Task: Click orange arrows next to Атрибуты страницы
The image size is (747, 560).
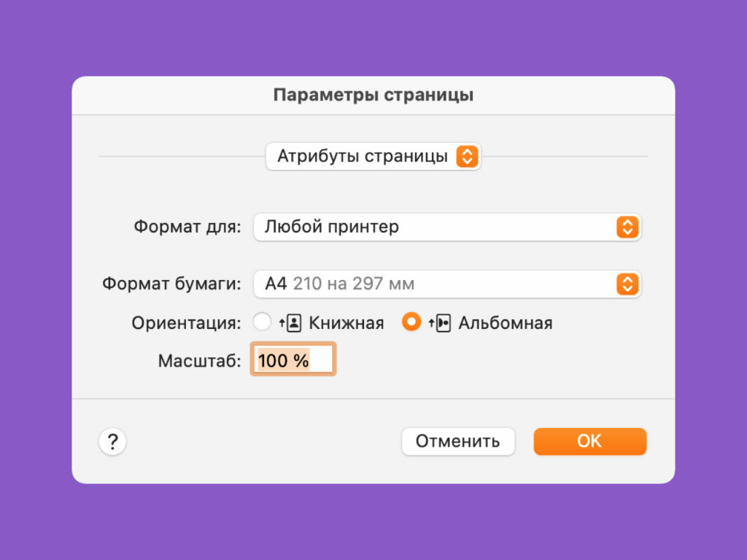Action: pyautogui.click(x=467, y=156)
